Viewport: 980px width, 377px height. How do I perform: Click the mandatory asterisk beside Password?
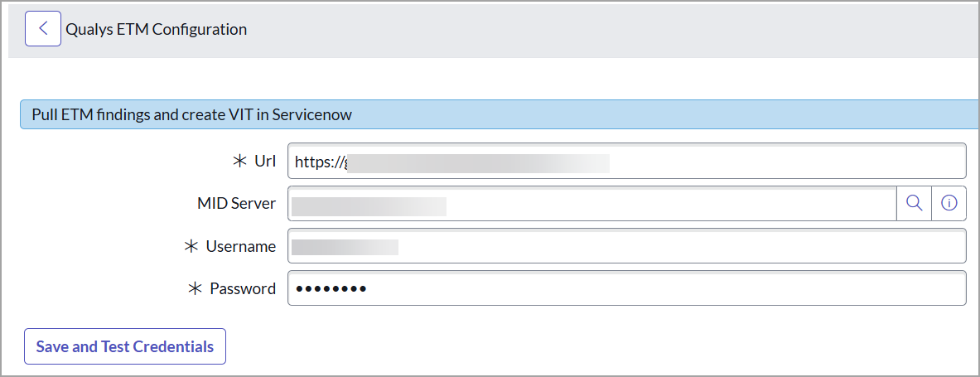tap(196, 288)
